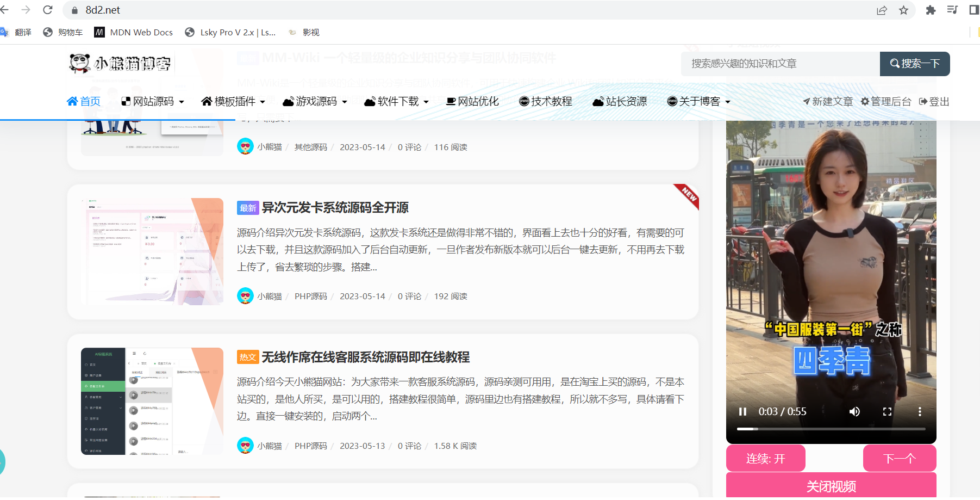Click 登出 to log out
980x500 pixels.
click(934, 101)
